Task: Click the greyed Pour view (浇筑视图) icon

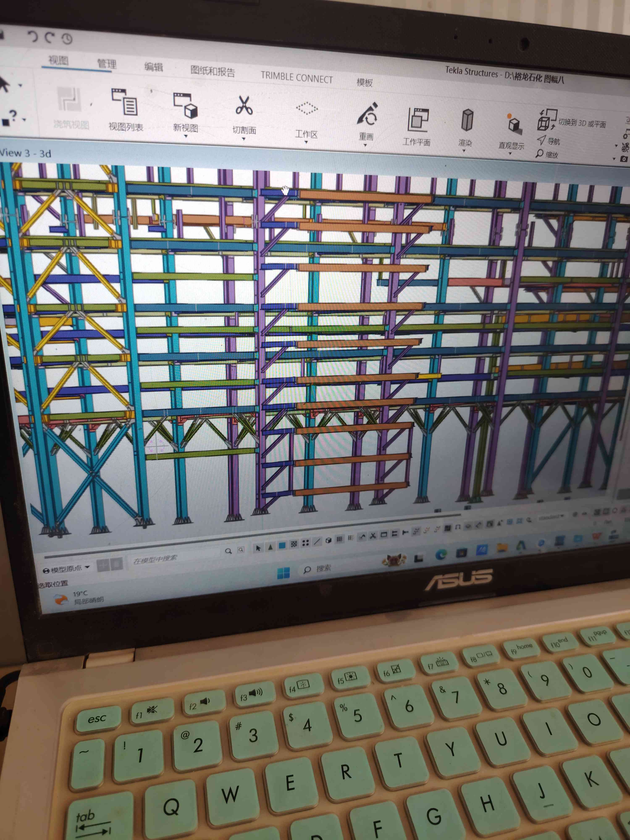Action: pos(70,100)
